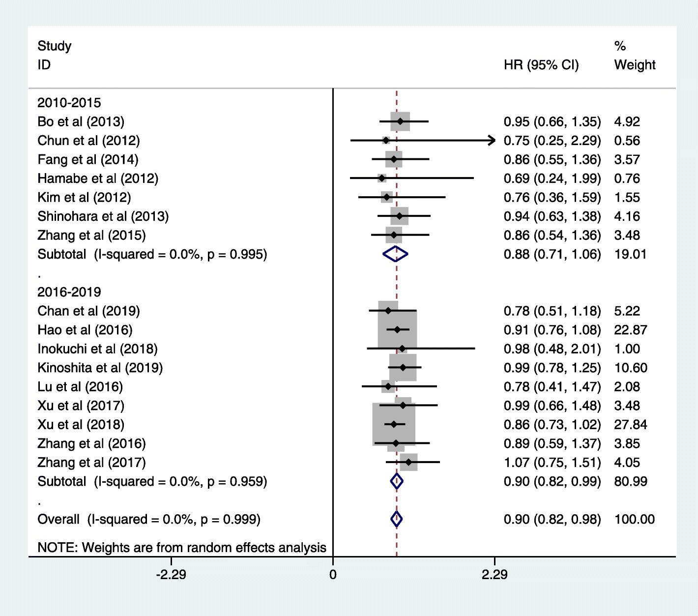Screen dimensions: 698x616
Task: Click weight '0.56' in the Chun row
Action: [627, 141]
